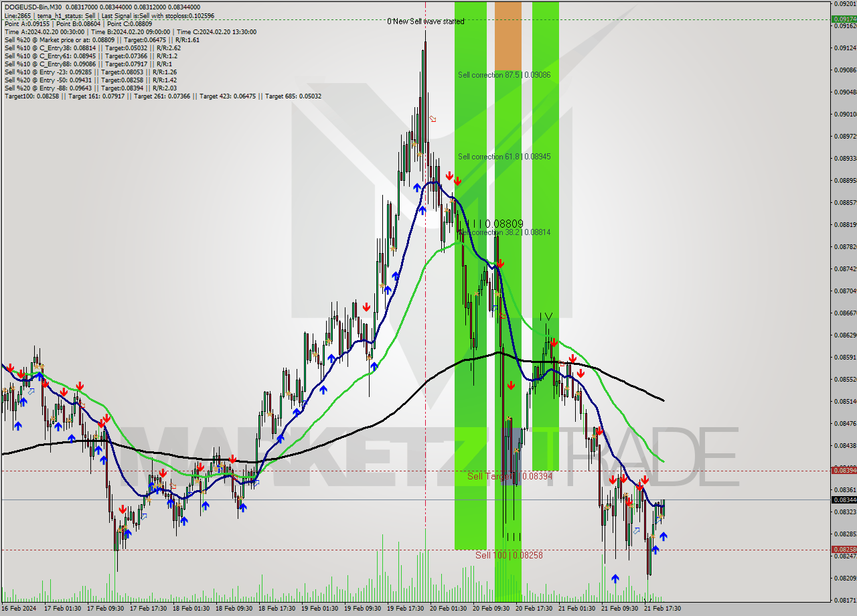The image size is (857, 616).
Task: Click the green 0.0917 price tag on axis
Action: (844, 19)
